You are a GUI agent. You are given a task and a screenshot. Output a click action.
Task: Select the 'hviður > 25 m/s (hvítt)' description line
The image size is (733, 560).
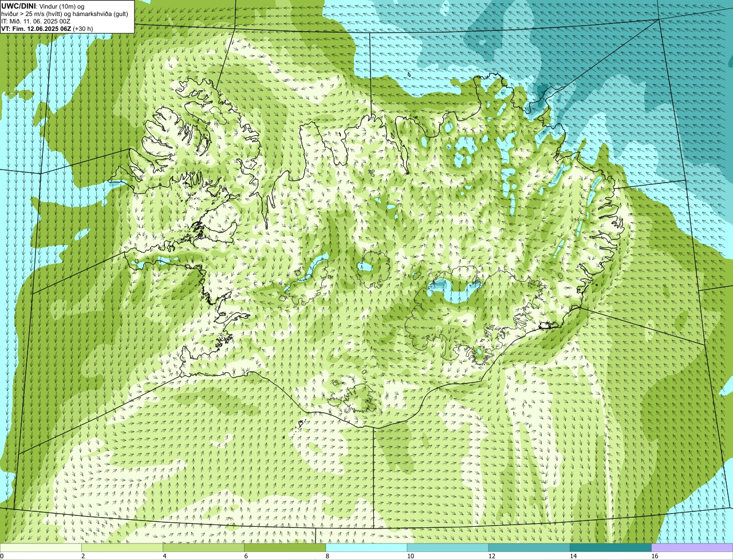click(64, 13)
